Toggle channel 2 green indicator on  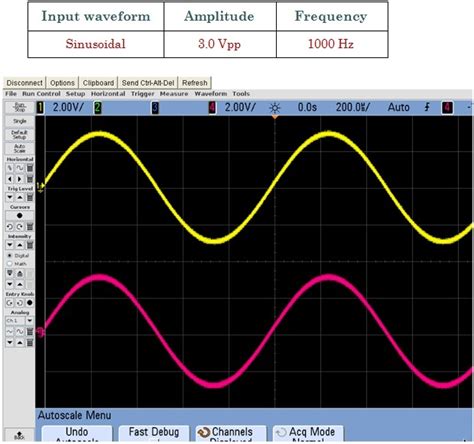(98, 108)
